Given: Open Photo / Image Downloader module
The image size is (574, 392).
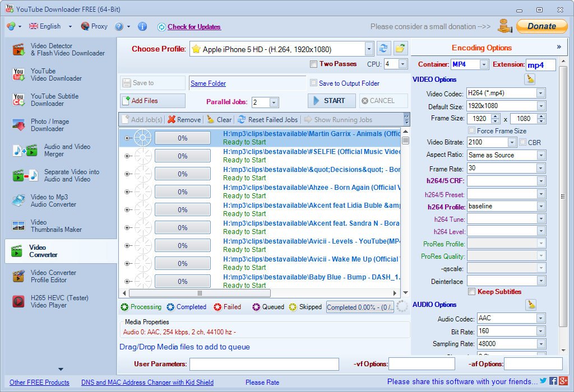Looking at the screenshot, I should [x=40, y=125].
